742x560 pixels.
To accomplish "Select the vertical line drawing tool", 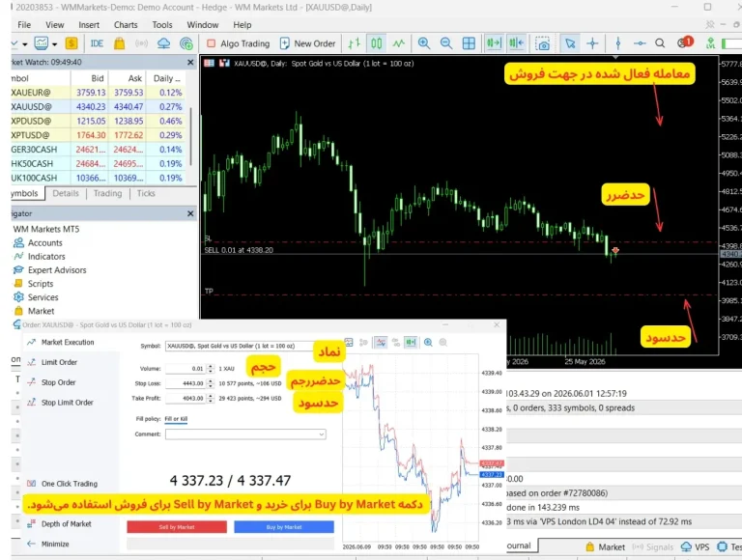I will point(617,43).
